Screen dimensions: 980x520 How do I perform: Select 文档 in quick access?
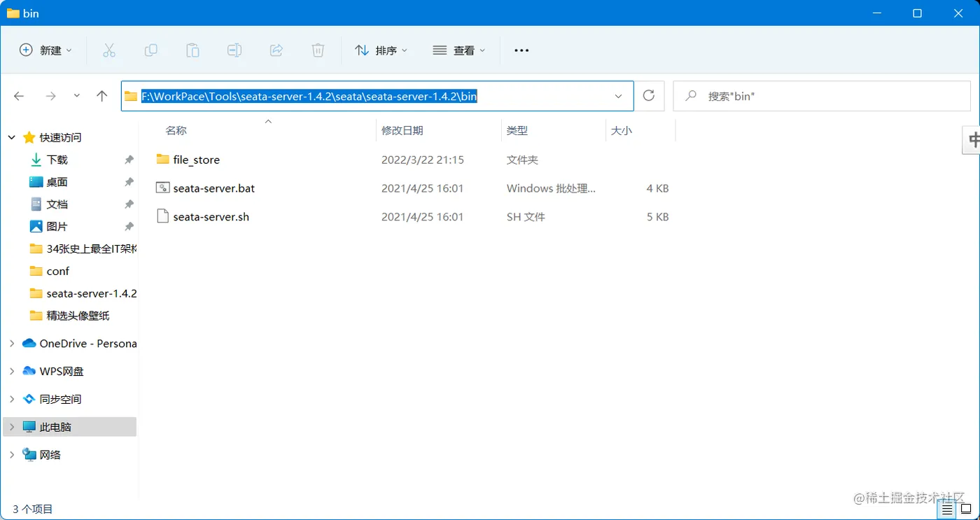(57, 204)
